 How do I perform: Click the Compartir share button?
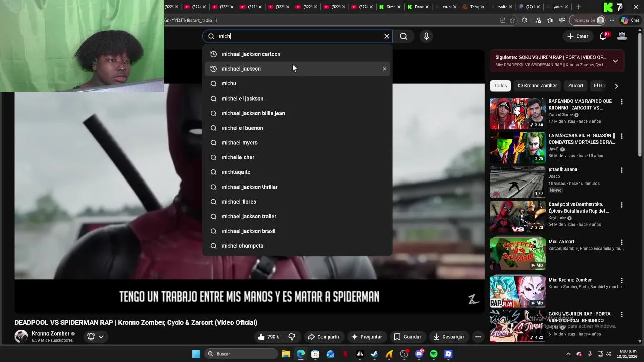(324, 337)
